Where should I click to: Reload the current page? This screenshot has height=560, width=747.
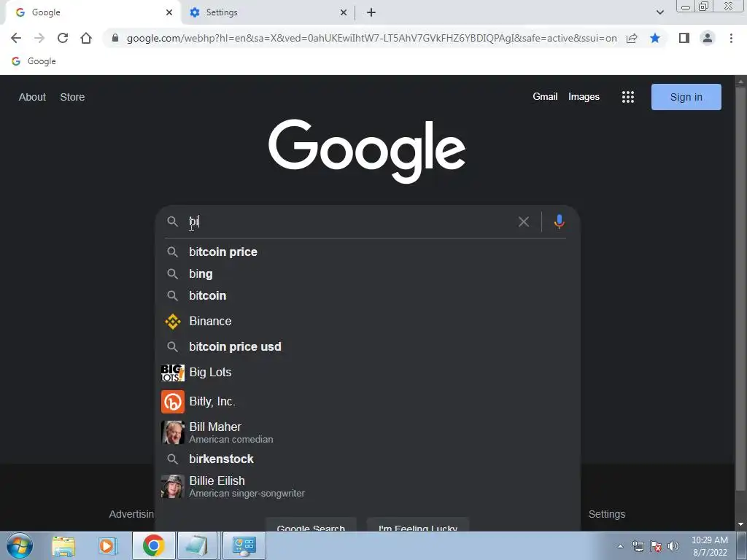pyautogui.click(x=63, y=38)
